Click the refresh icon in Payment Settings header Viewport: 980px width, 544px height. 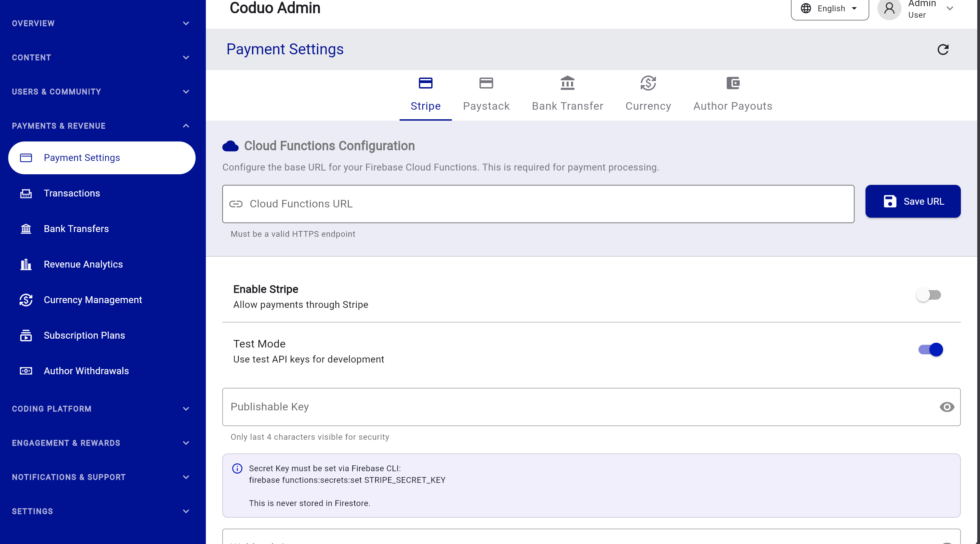[x=943, y=50]
